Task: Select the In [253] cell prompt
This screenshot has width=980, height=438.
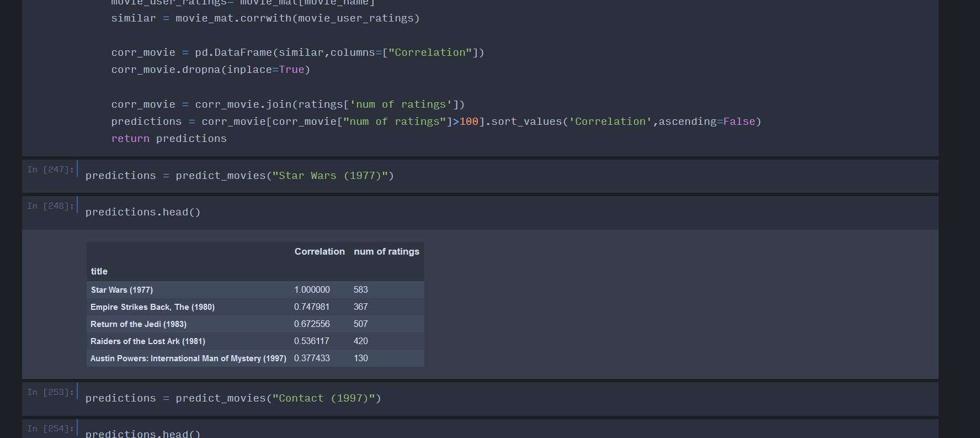Action: coord(50,392)
